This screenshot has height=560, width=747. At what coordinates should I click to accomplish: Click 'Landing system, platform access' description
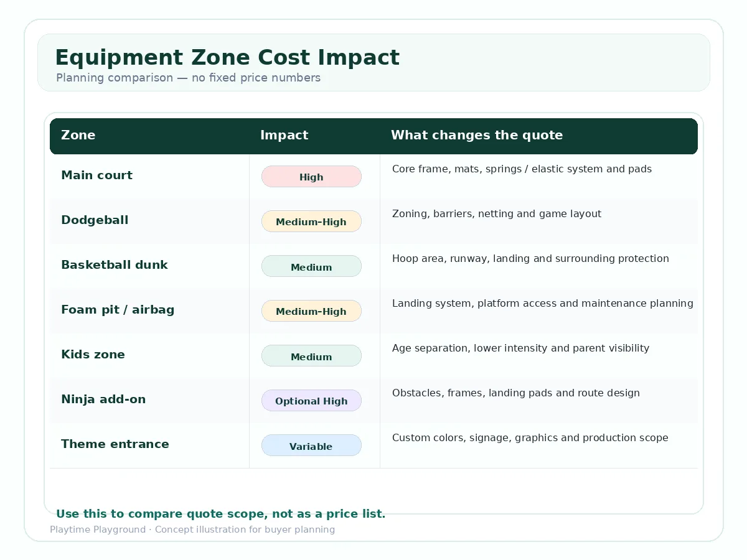tap(543, 303)
